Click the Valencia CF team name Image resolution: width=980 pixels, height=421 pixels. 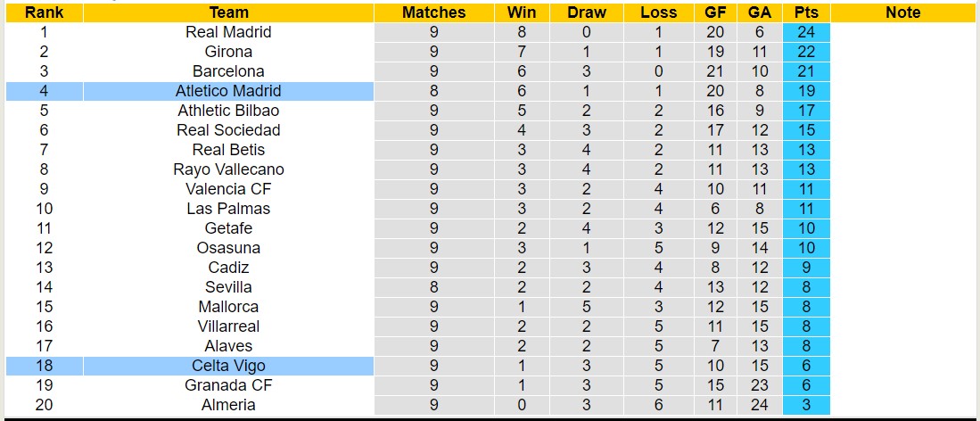pyautogui.click(x=228, y=189)
